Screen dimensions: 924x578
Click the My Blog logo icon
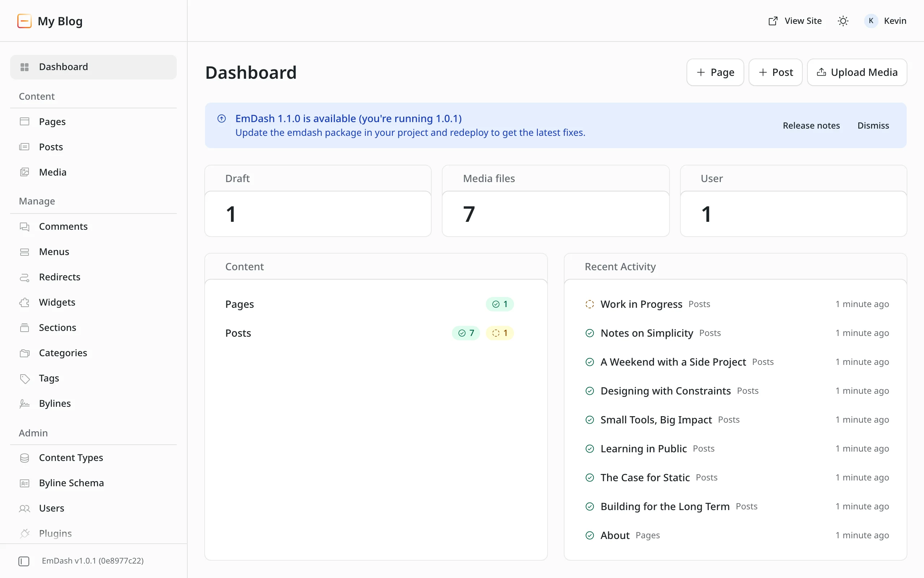point(25,21)
